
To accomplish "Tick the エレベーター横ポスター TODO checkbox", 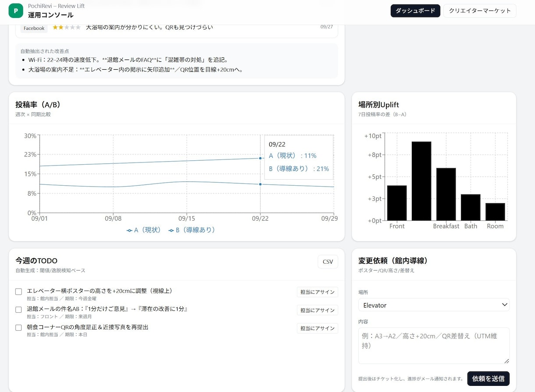I will pyautogui.click(x=18, y=292).
